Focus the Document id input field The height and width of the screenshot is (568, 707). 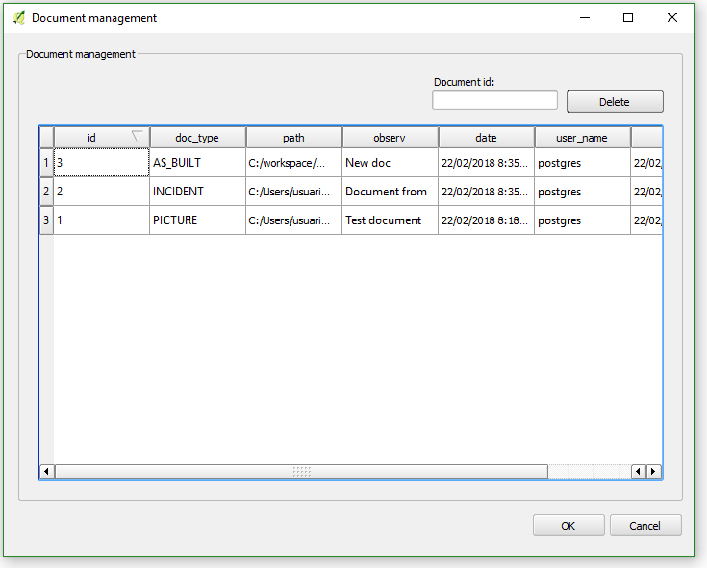pyautogui.click(x=495, y=101)
